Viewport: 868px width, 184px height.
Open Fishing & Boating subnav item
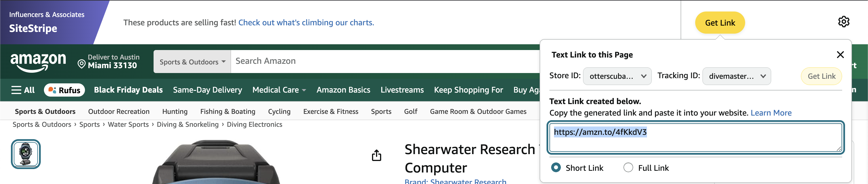click(227, 112)
